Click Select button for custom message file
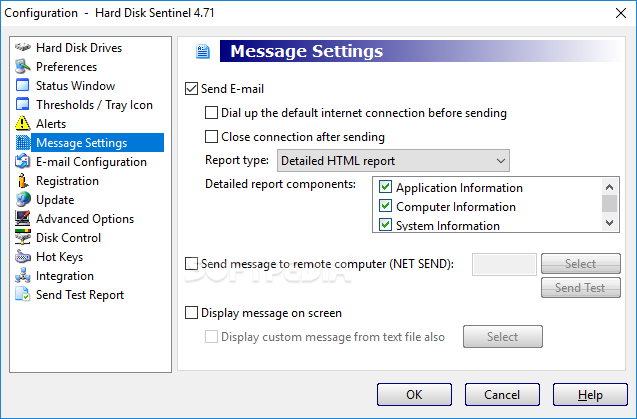The width and height of the screenshot is (637, 419). click(x=503, y=337)
